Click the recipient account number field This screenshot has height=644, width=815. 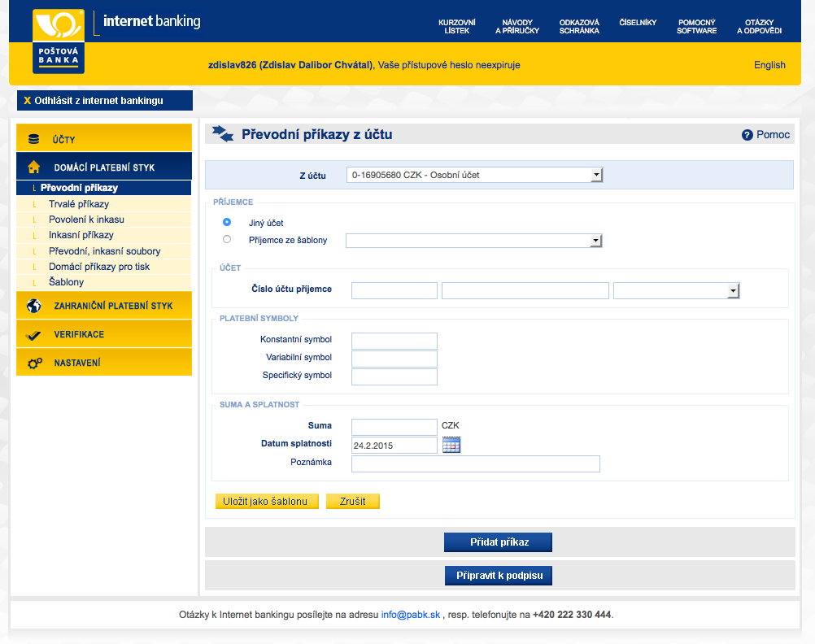tap(525, 290)
